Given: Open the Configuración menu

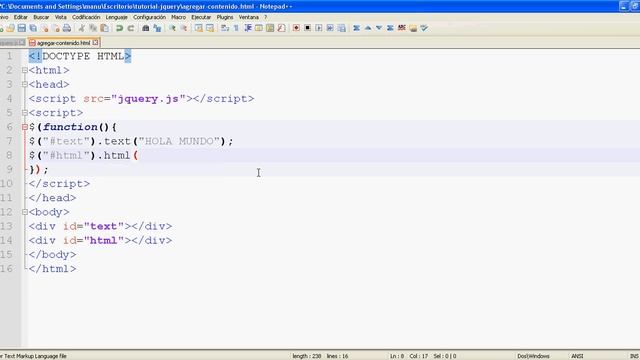Looking at the screenshot, I should [x=149, y=17].
